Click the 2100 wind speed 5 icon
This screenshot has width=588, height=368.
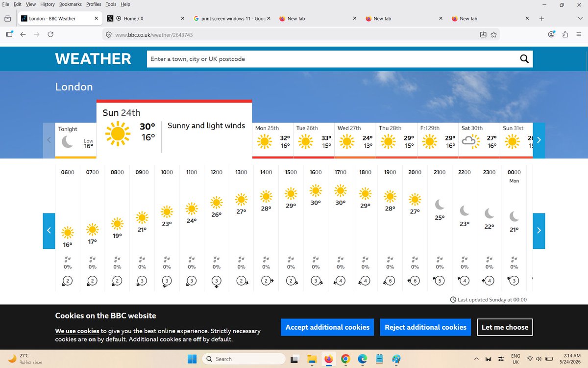coord(440,281)
